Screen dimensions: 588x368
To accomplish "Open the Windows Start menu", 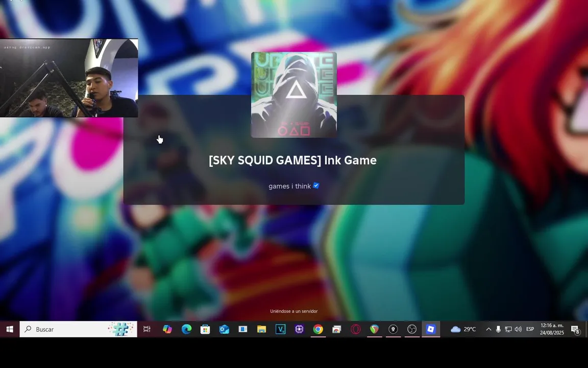I will pyautogui.click(x=10, y=329).
